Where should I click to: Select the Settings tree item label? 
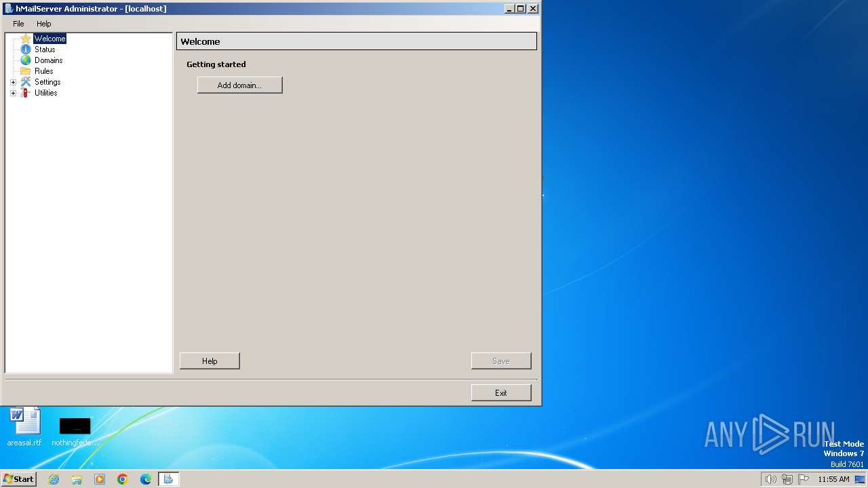47,82
